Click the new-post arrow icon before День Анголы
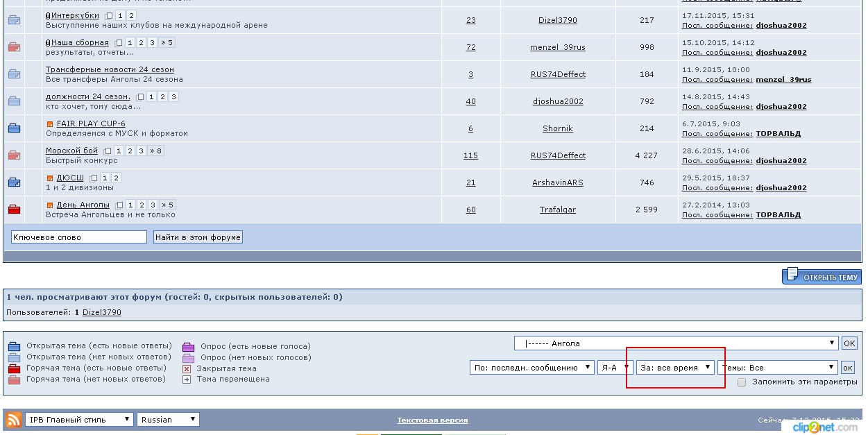 [x=50, y=205]
